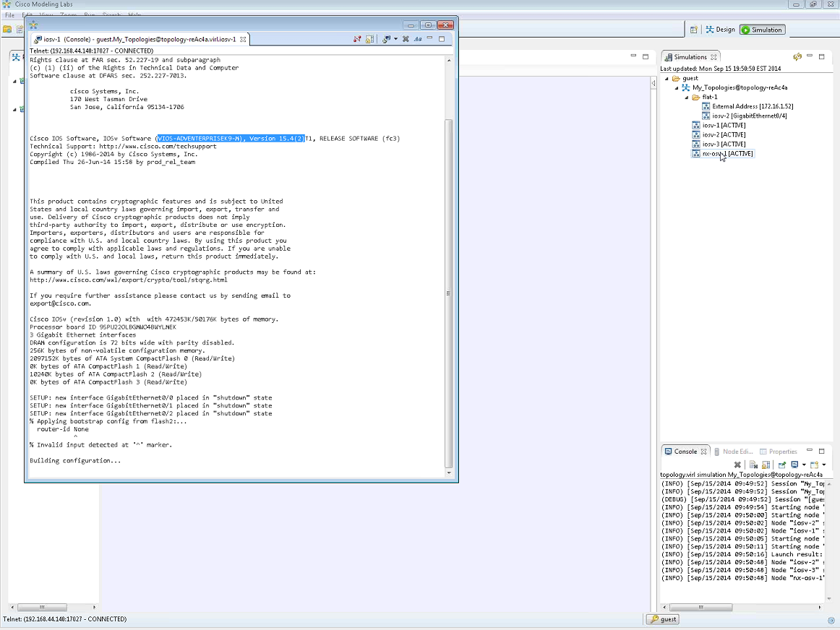This screenshot has width=840, height=630.
Task: Click the open folder toolbar icon at top left
Action: [x=7, y=30]
